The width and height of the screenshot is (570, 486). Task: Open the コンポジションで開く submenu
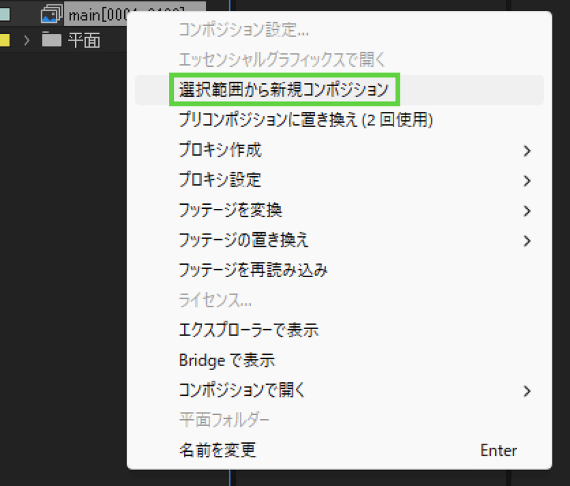pos(340,391)
